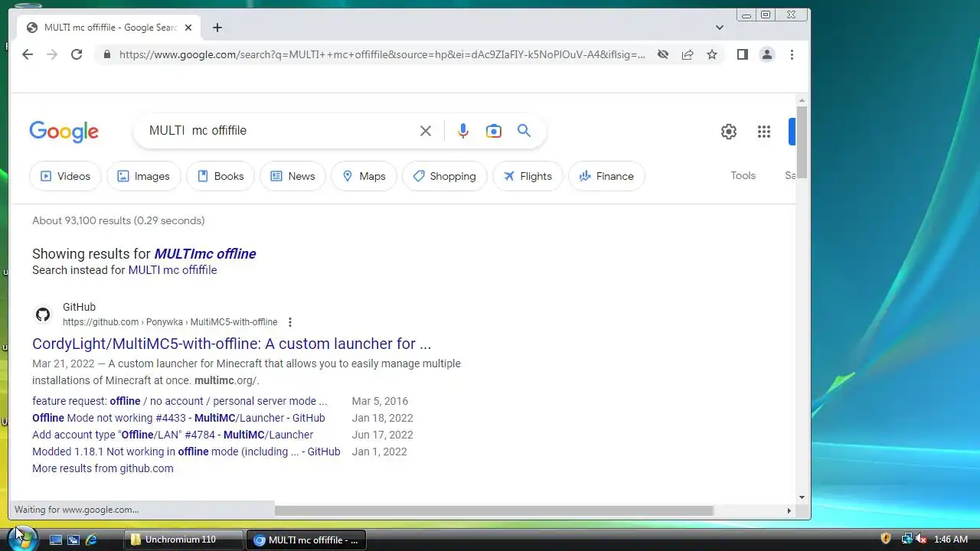Viewport: 980px width, 551px height.
Task: Click the third-party cookies blocked eye icon
Action: click(663, 54)
